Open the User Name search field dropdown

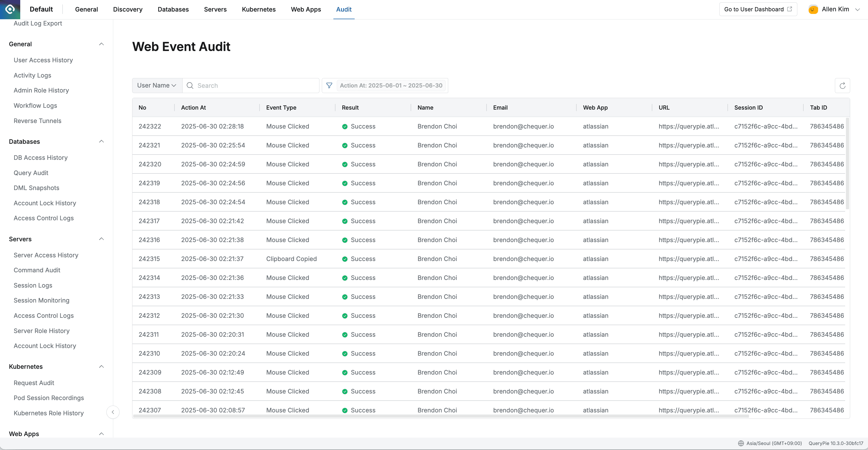pos(157,85)
